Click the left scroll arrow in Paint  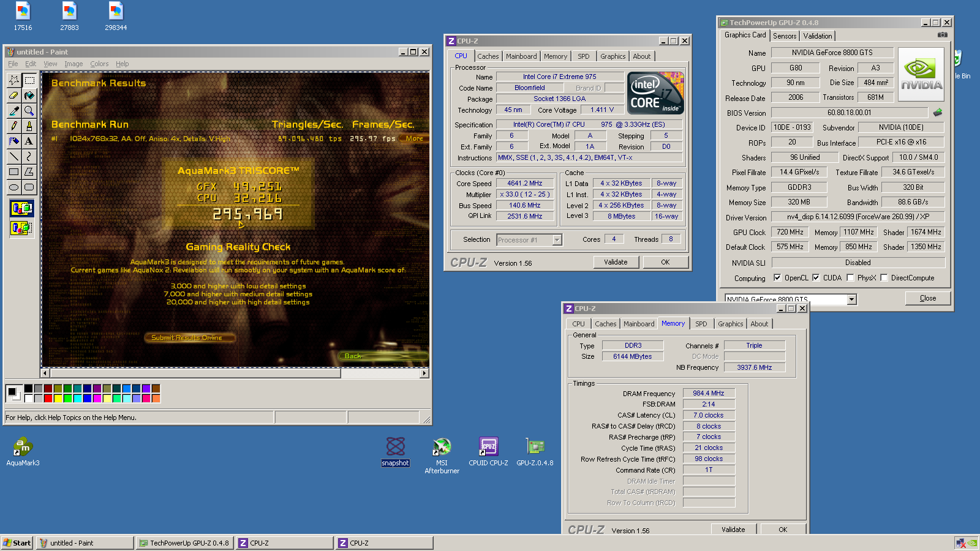pos(45,373)
